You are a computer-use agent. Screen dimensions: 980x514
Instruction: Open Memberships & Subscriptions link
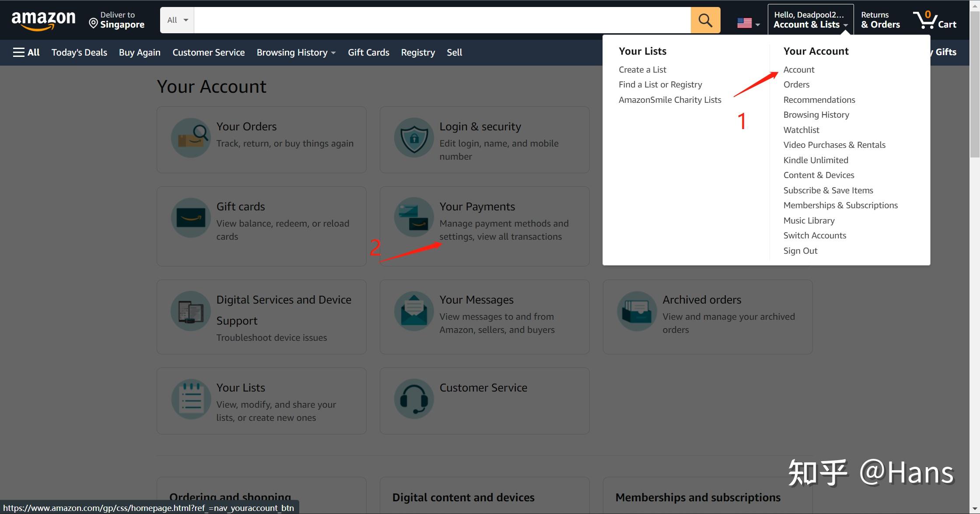tap(840, 205)
